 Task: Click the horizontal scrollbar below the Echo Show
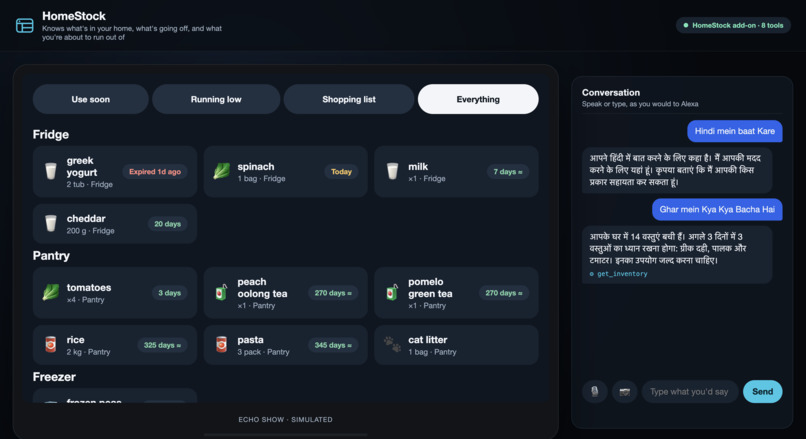pos(285,435)
